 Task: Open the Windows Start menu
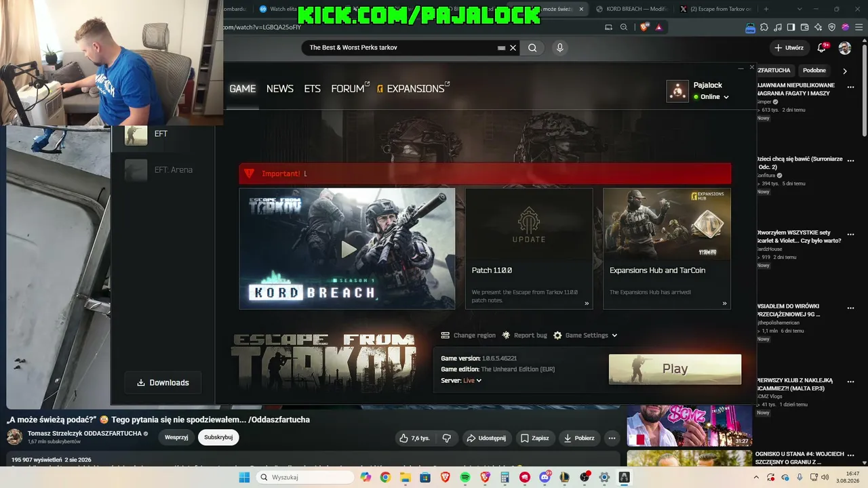[244, 477]
